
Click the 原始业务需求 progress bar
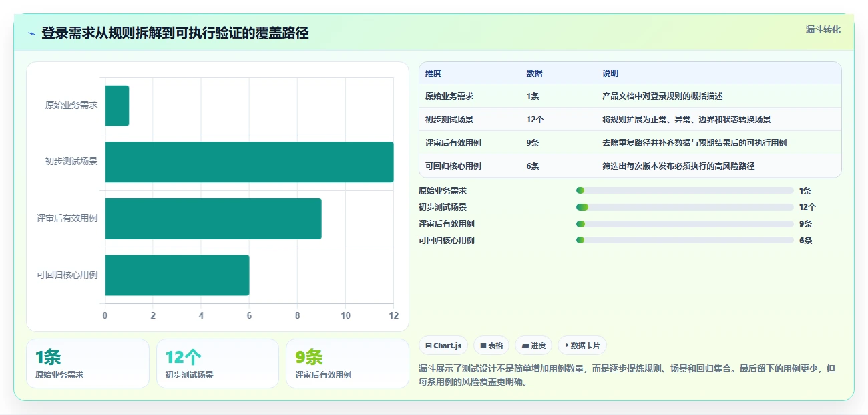pyautogui.click(x=685, y=190)
